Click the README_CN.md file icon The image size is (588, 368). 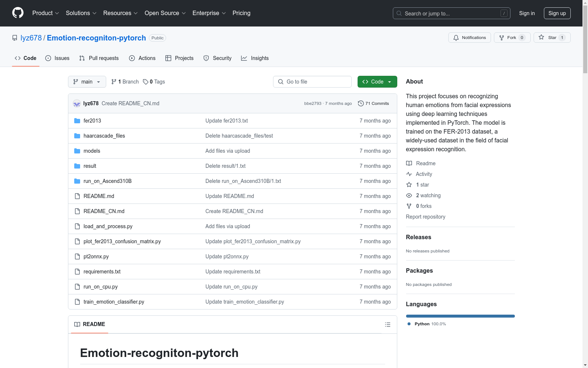(77, 211)
